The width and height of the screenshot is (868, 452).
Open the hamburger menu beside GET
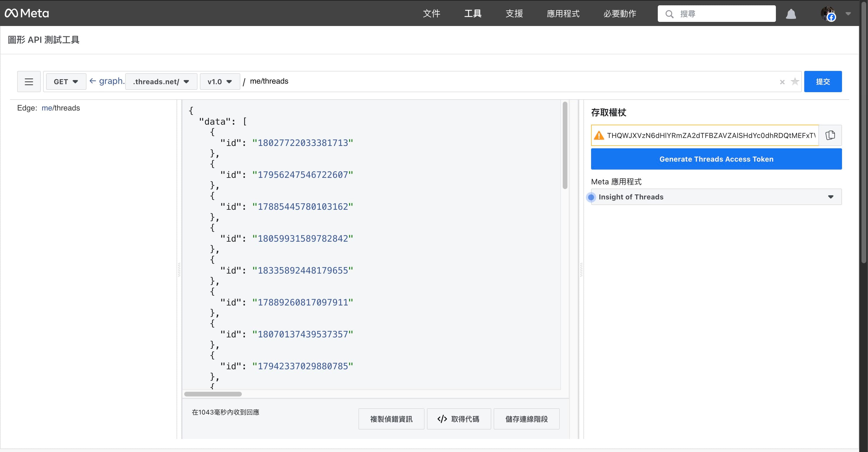[x=29, y=81]
